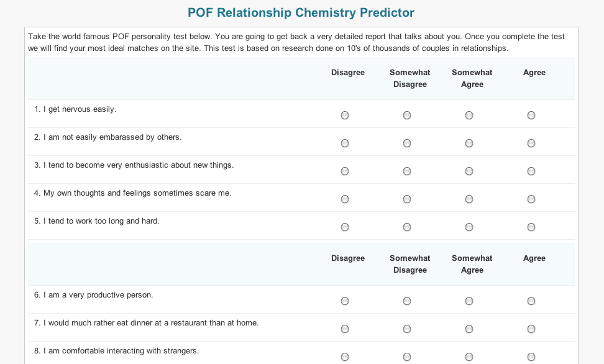Choose Somewhat Agree for dinner at a restaurant
Screen dimensions: 604x364
(469, 329)
